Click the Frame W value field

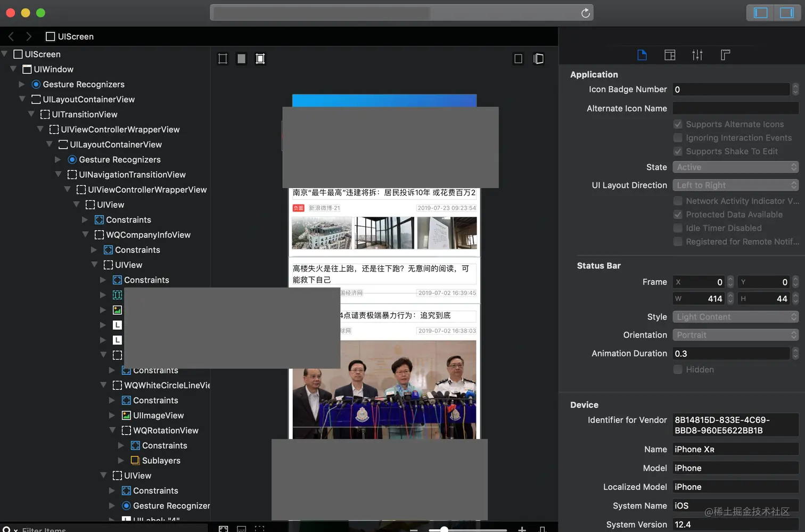[x=699, y=299]
